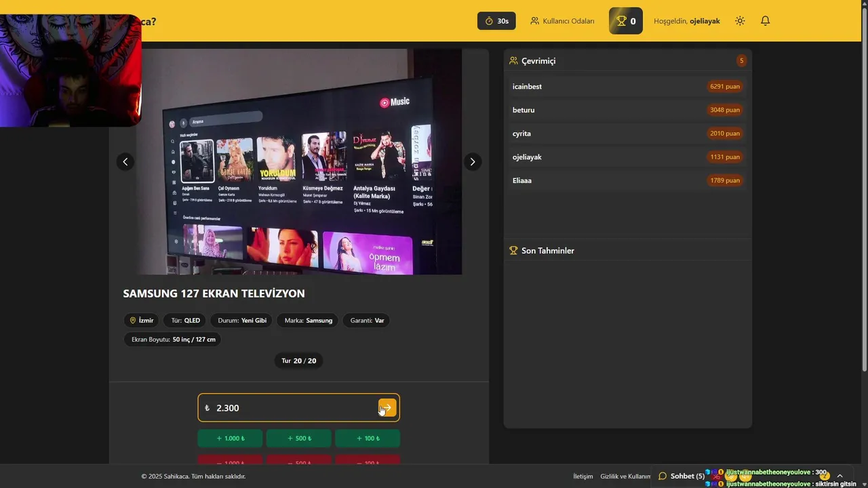Click the 2010 puan score badge
The height and width of the screenshot is (488, 868).
[x=725, y=134]
